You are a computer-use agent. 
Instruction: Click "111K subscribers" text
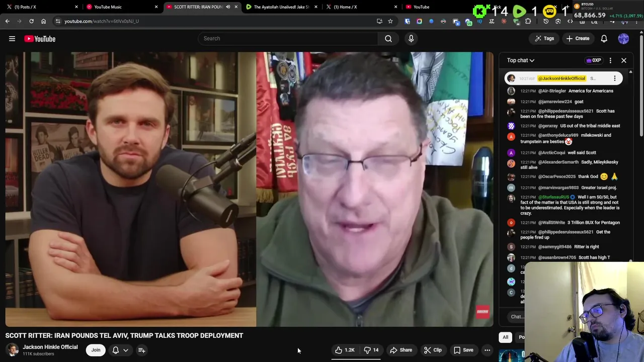(38, 354)
